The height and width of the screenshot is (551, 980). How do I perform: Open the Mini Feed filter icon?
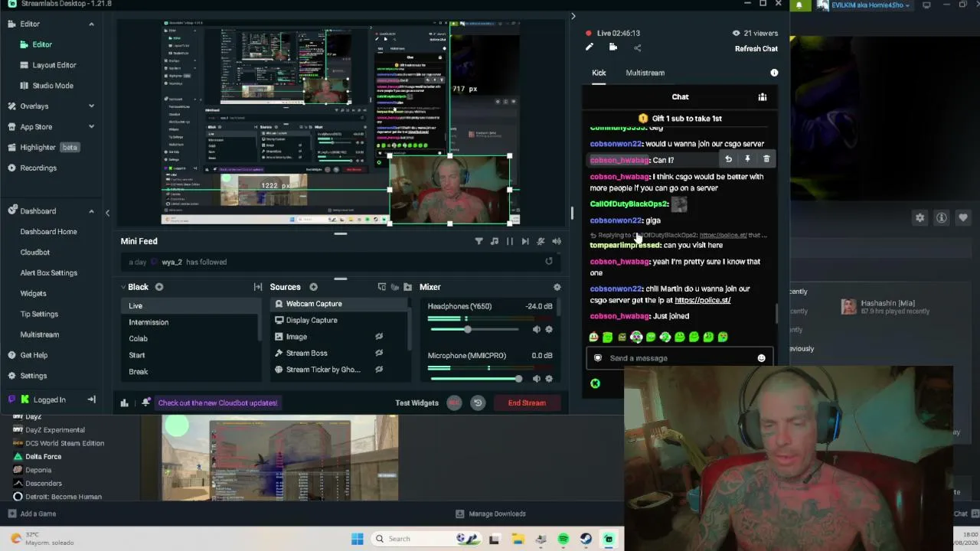[479, 241]
